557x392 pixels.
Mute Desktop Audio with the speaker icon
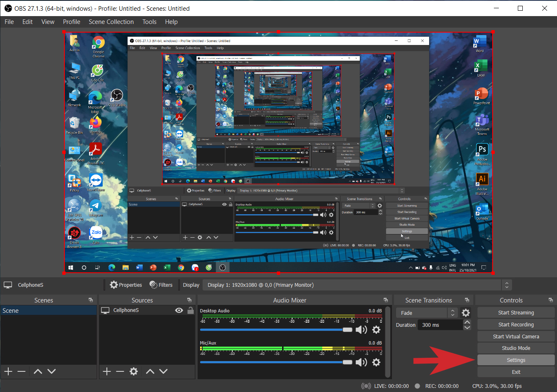361,329
